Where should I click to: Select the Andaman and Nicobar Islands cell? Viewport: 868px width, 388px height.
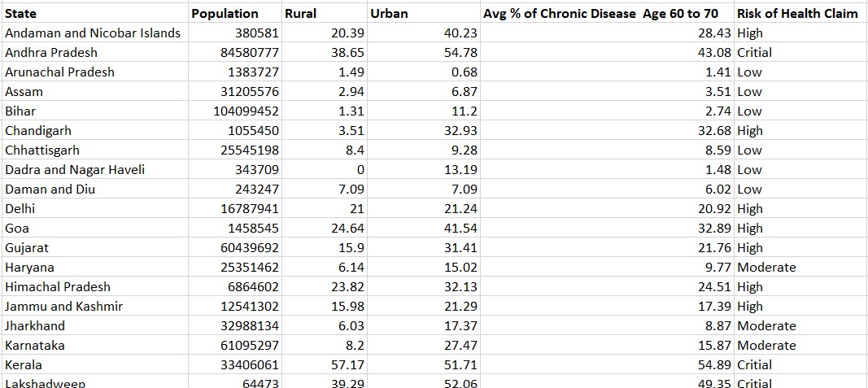(x=93, y=33)
